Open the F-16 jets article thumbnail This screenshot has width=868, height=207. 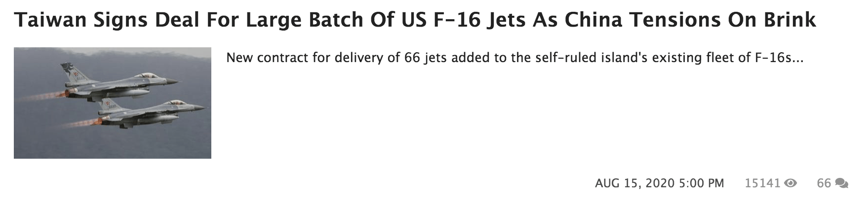[113, 103]
